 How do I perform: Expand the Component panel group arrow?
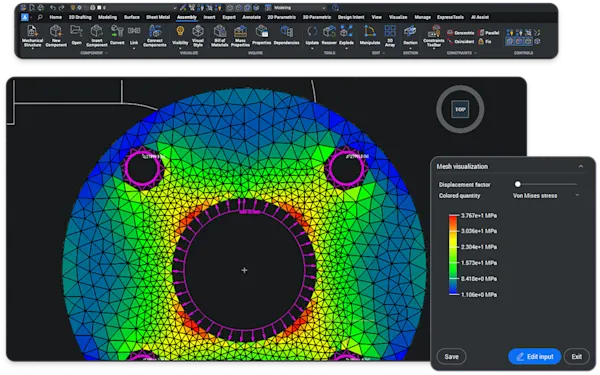pos(106,53)
